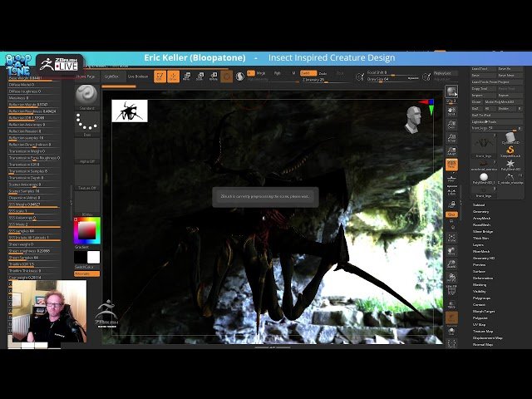
Task: Select the SimpleBrush tool icon
Action: point(510,150)
